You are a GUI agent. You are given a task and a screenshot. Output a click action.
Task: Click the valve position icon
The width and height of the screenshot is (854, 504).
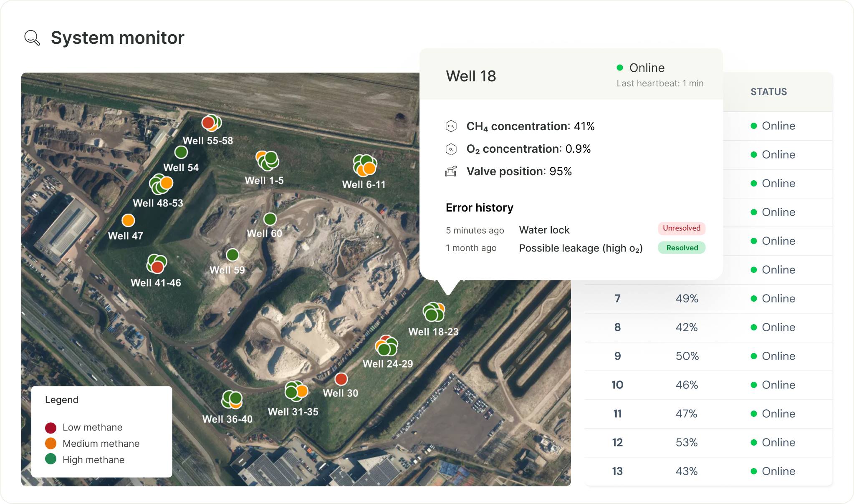click(451, 171)
